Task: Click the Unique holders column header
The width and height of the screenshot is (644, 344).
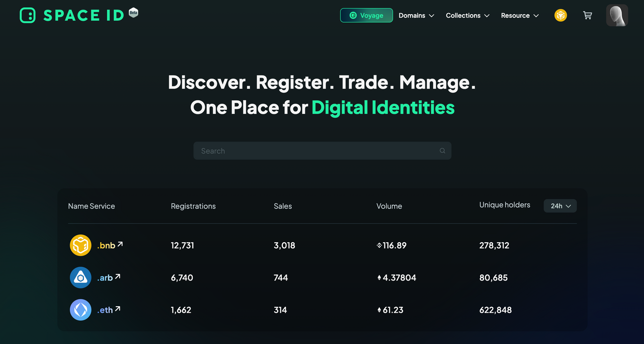Action: coord(505,205)
